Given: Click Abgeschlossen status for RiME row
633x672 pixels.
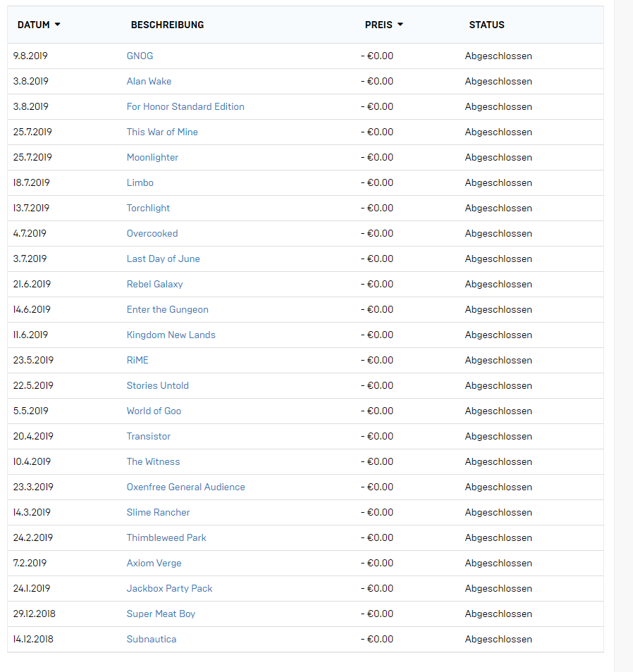Looking at the screenshot, I should coord(498,360).
